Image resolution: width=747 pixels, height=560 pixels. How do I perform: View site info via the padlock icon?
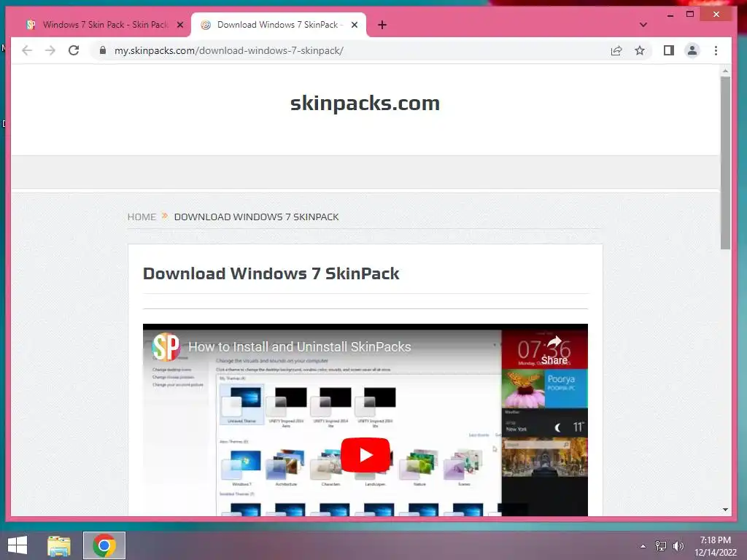point(102,50)
